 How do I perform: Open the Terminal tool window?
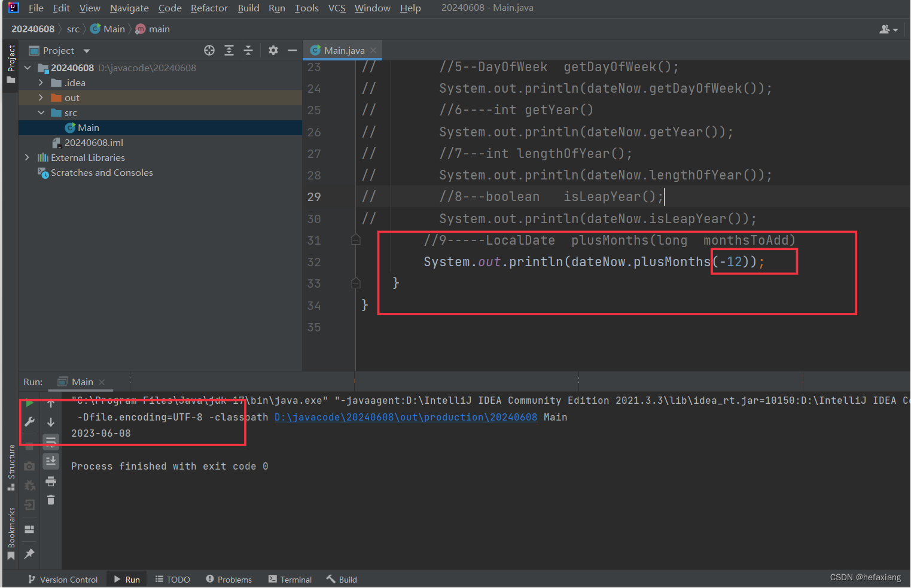290,580
